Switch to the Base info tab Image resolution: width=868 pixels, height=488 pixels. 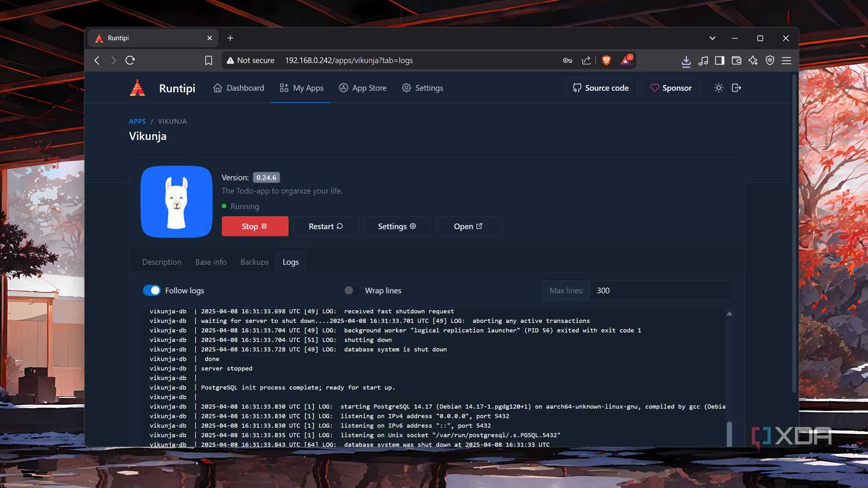pyautogui.click(x=211, y=262)
